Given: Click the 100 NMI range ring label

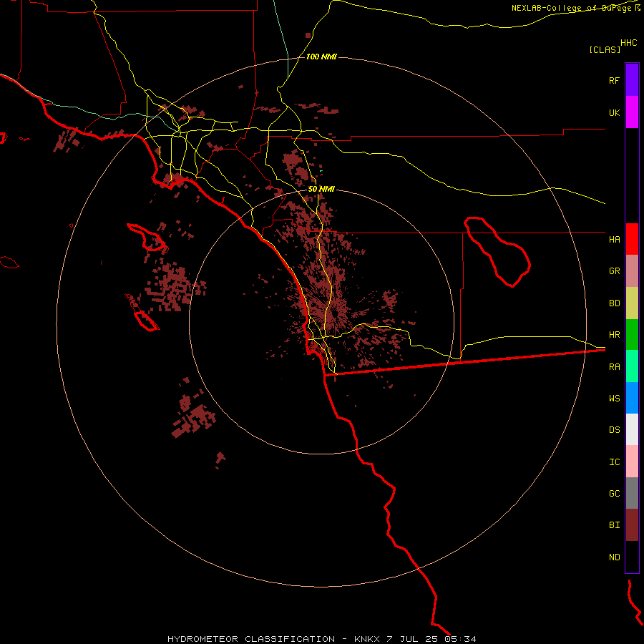Looking at the screenshot, I should [x=321, y=57].
